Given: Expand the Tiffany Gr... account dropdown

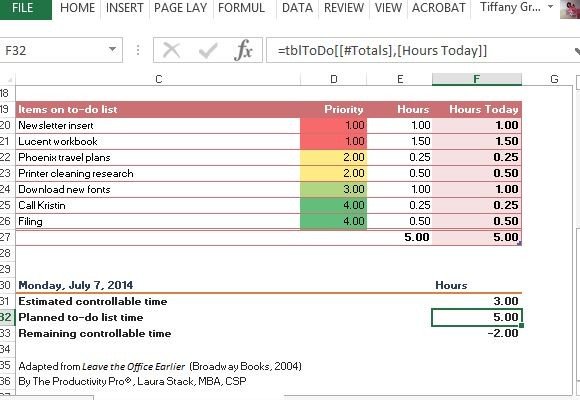Looking at the screenshot, I should (x=550, y=7).
